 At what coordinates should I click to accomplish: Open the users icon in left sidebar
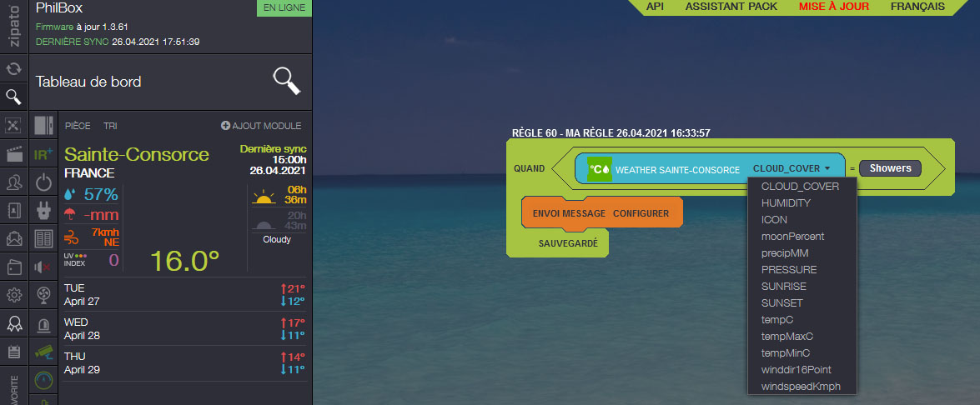tap(13, 182)
